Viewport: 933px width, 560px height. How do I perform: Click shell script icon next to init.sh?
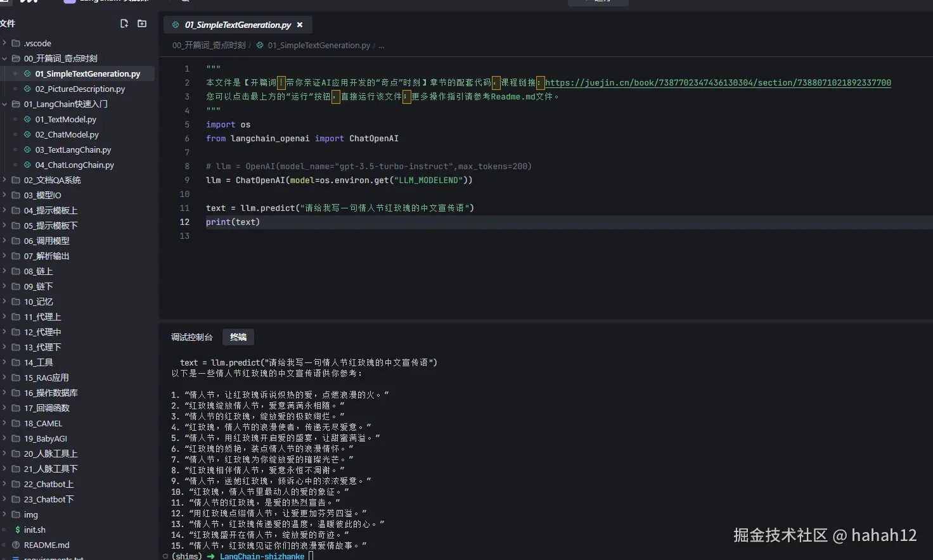[17, 530]
